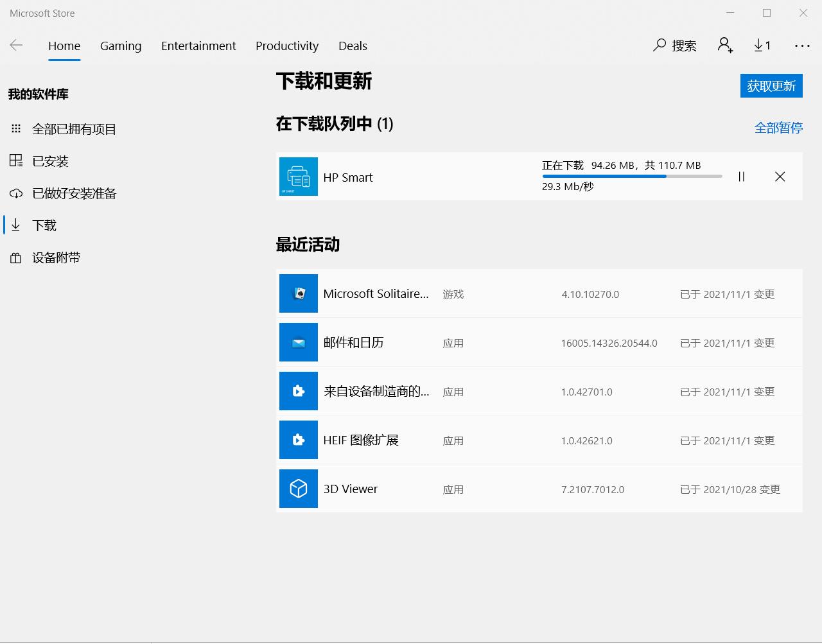This screenshot has height=644, width=822.
Task: Click the 获取更新 button
Action: click(771, 86)
